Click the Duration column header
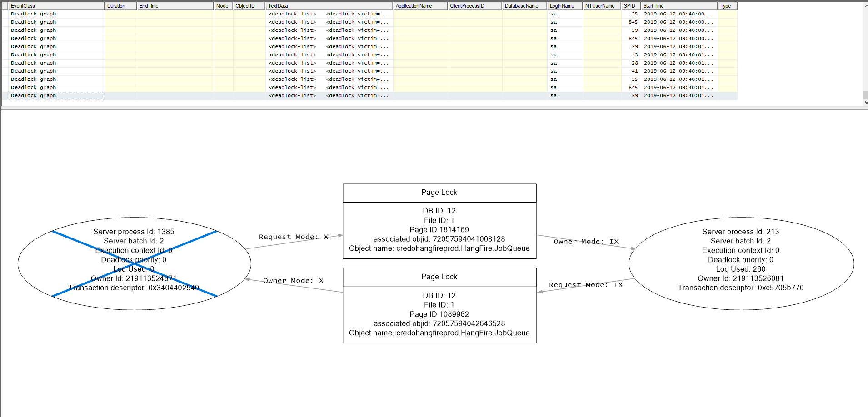Screen dimensions: 868x417 pyautogui.click(x=120, y=5)
